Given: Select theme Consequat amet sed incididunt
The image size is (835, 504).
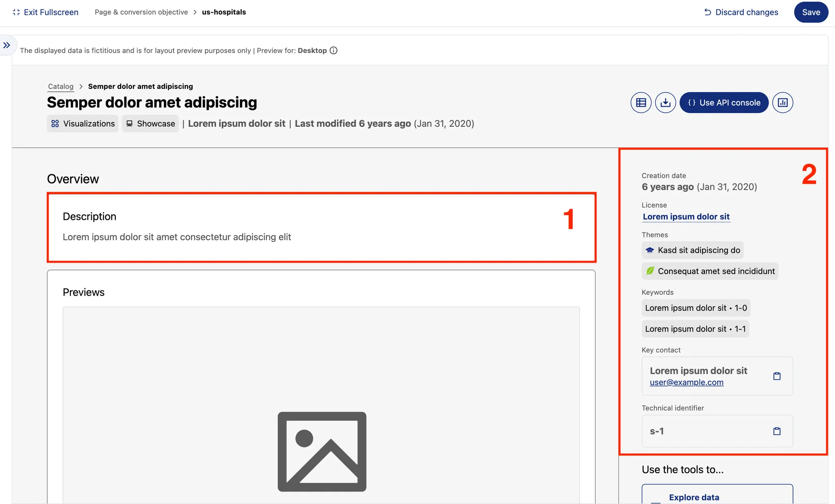Looking at the screenshot, I should 710,271.
